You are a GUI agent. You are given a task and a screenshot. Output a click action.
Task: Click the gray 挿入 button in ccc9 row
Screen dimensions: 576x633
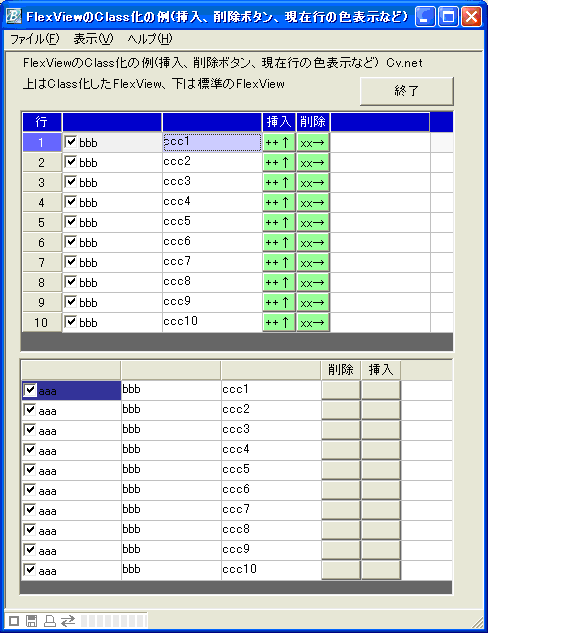(x=381, y=551)
